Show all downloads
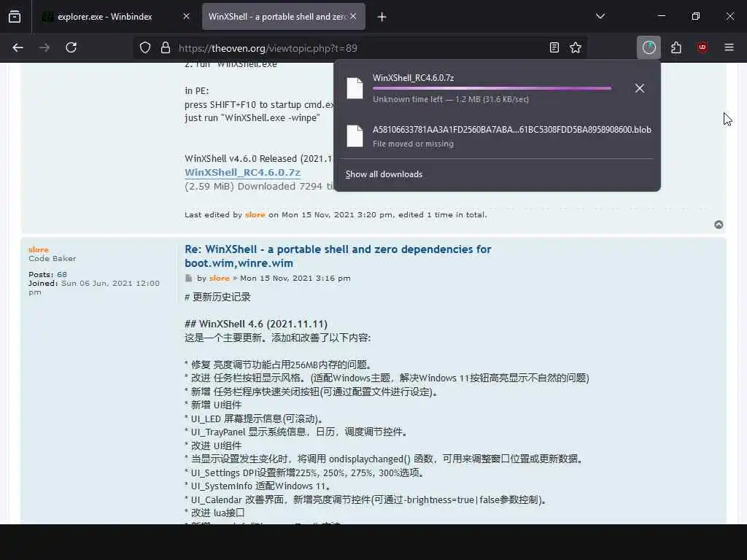747x560 pixels. pos(384,174)
